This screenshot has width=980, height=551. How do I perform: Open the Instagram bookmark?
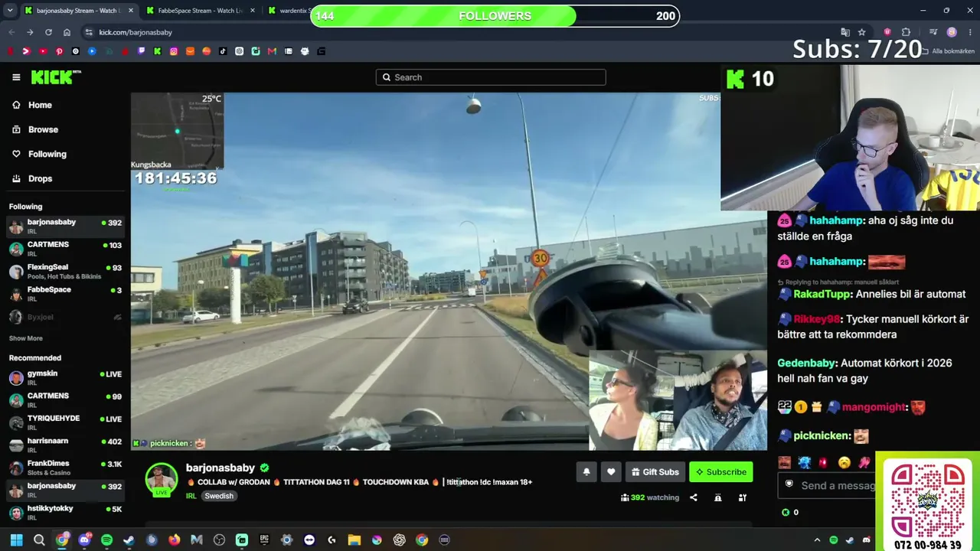click(174, 51)
